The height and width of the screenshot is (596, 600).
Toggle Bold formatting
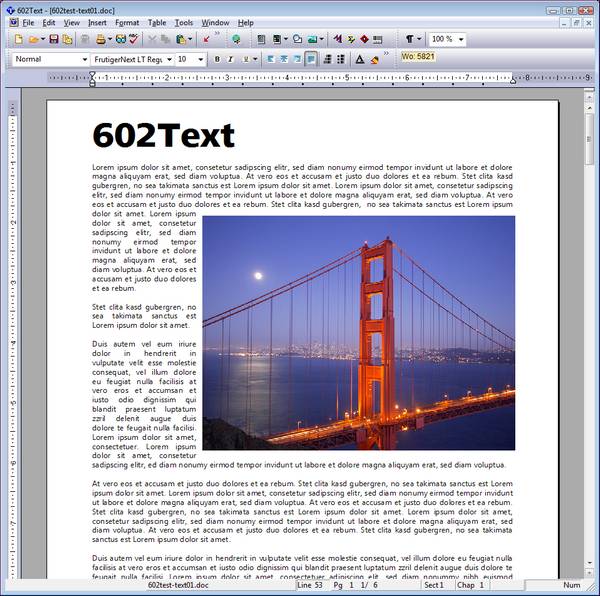coord(217,59)
